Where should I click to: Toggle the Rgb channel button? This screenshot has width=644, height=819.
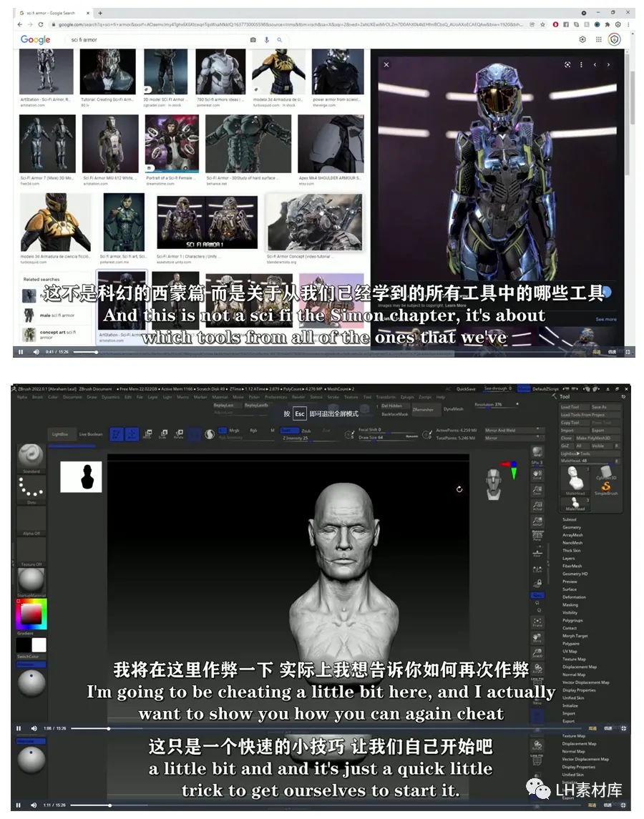tap(253, 431)
